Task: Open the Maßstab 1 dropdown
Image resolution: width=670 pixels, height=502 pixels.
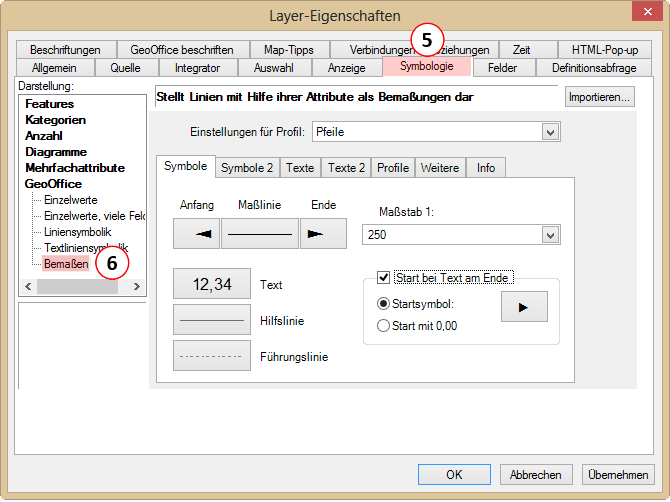Action: [549, 234]
